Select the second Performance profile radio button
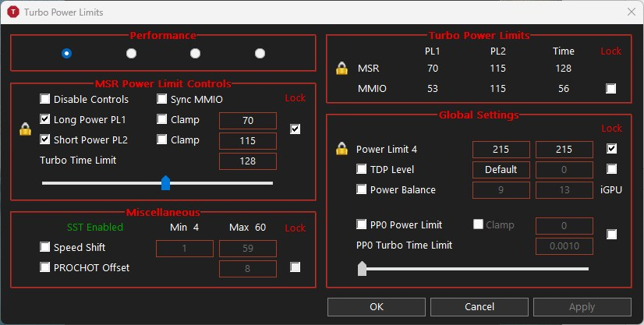 tap(131, 53)
